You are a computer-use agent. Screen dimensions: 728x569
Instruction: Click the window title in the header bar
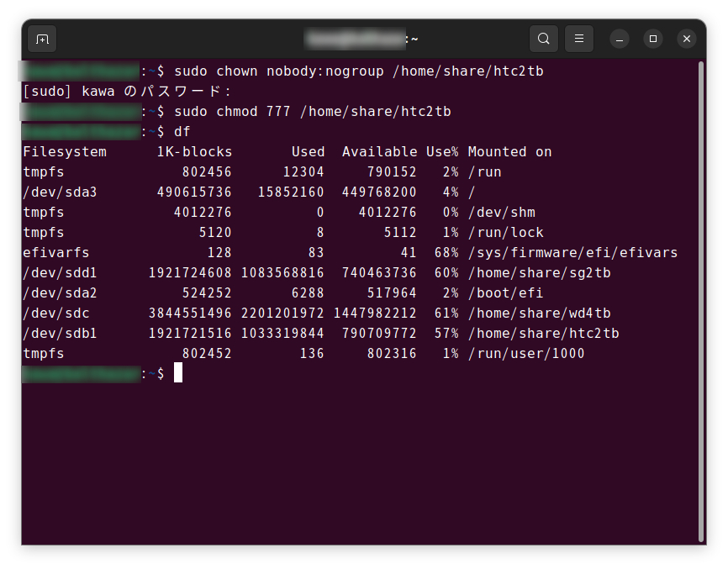[362, 39]
